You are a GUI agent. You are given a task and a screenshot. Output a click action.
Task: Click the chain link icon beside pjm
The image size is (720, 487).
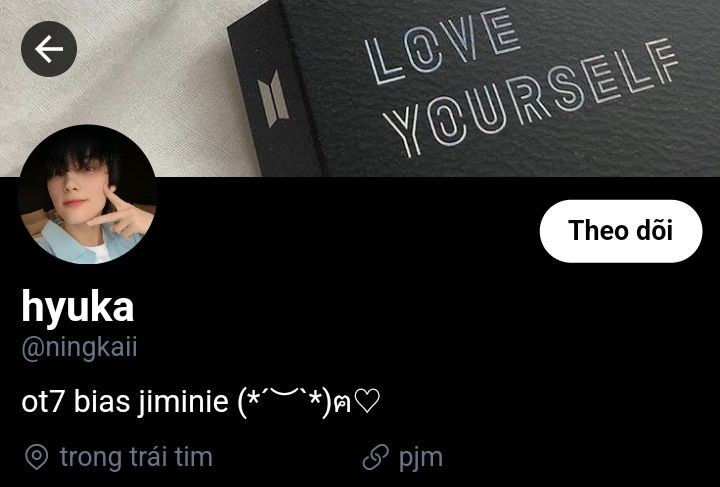click(376, 457)
